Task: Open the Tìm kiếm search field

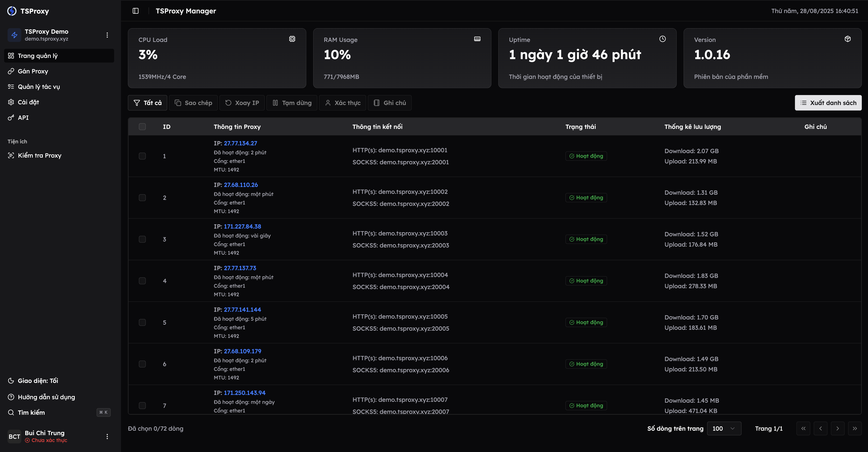Action: 31,412
